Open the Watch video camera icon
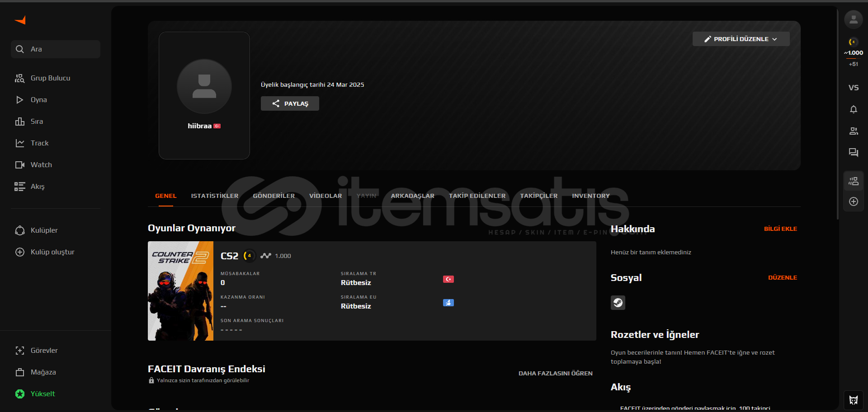868x412 pixels. coord(20,165)
